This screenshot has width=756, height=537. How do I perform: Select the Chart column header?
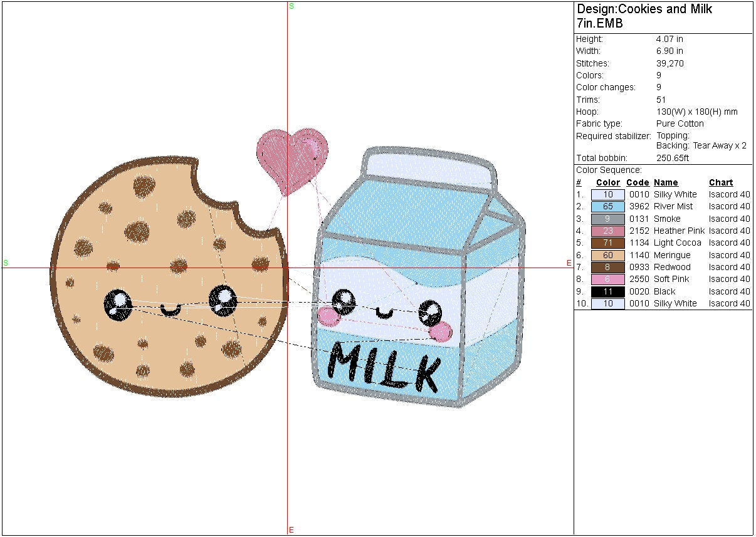721,183
